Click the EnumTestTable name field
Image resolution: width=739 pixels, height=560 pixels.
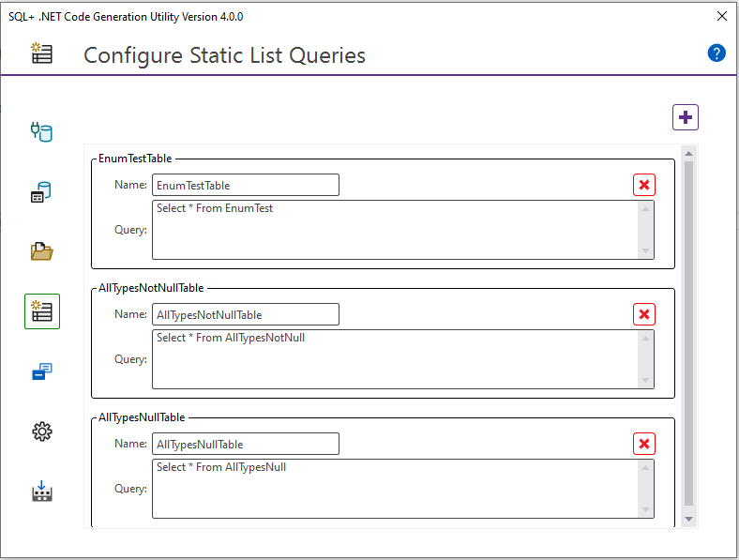tap(245, 185)
